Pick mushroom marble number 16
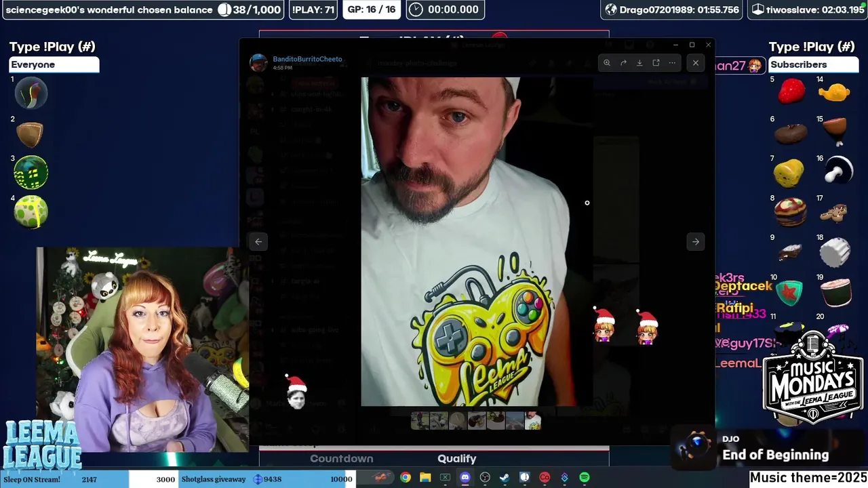The image size is (868, 488). (x=838, y=171)
